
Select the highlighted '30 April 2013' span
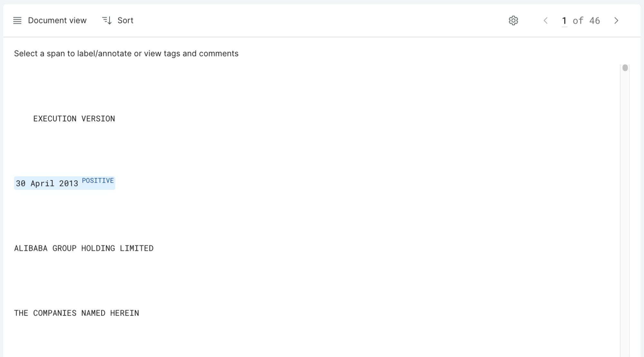pos(47,183)
